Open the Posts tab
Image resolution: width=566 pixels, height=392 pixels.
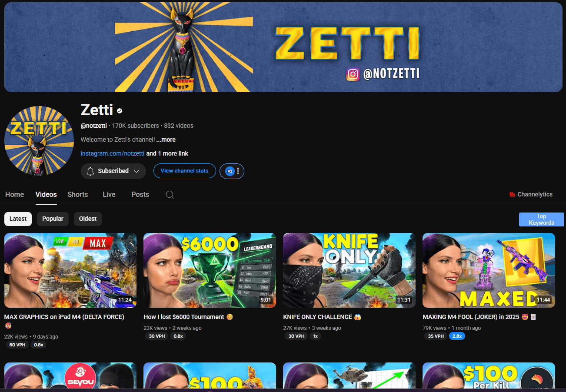(x=140, y=195)
